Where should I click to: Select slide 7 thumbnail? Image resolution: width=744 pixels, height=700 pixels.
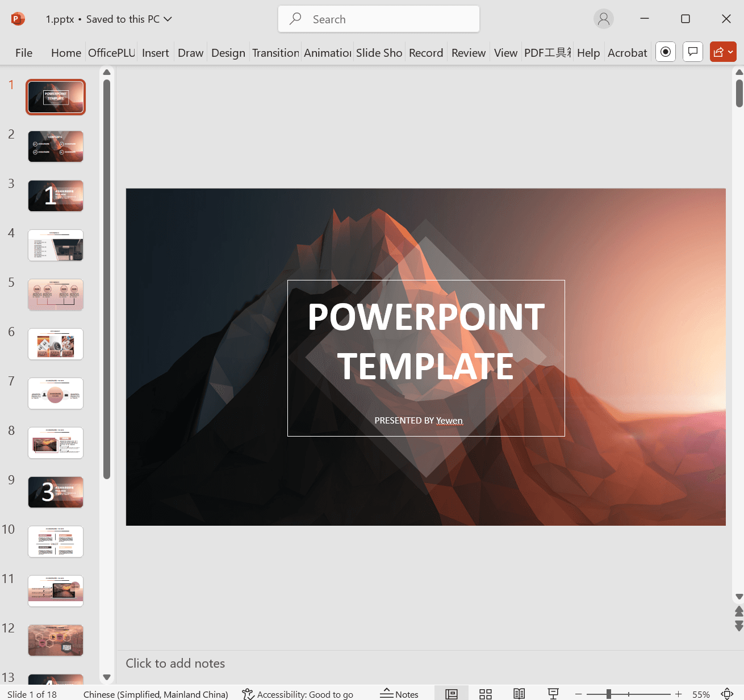tap(56, 393)
